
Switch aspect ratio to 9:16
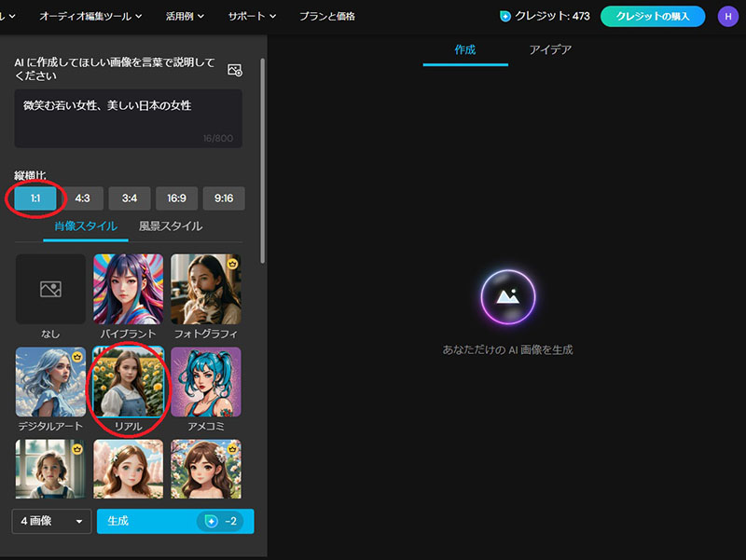pos(224,198)
